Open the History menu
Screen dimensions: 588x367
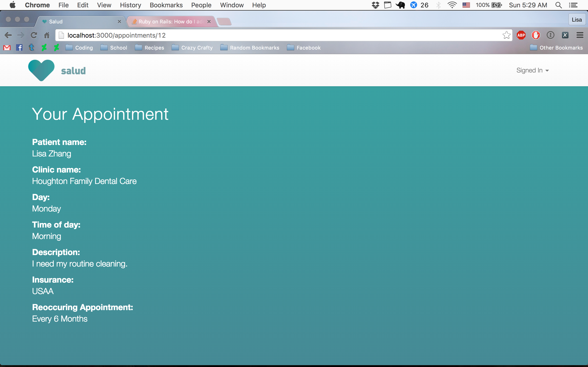click(130, 5)
